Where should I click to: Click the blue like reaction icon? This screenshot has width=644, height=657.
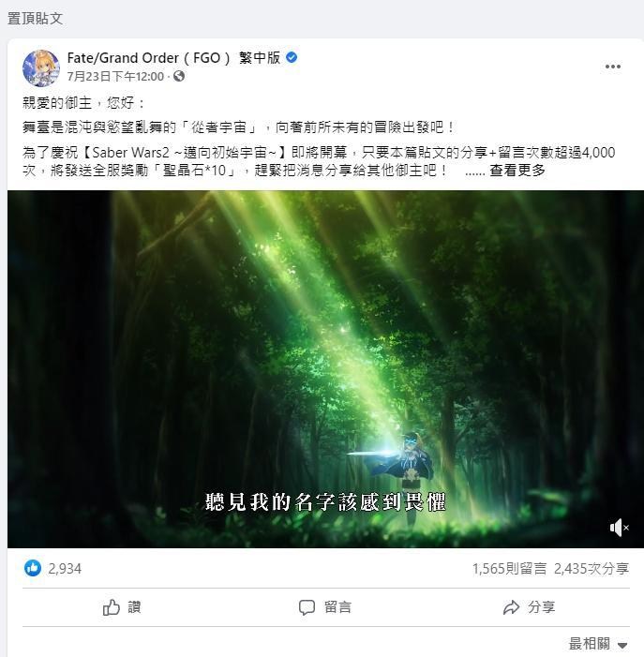point(33,568)
